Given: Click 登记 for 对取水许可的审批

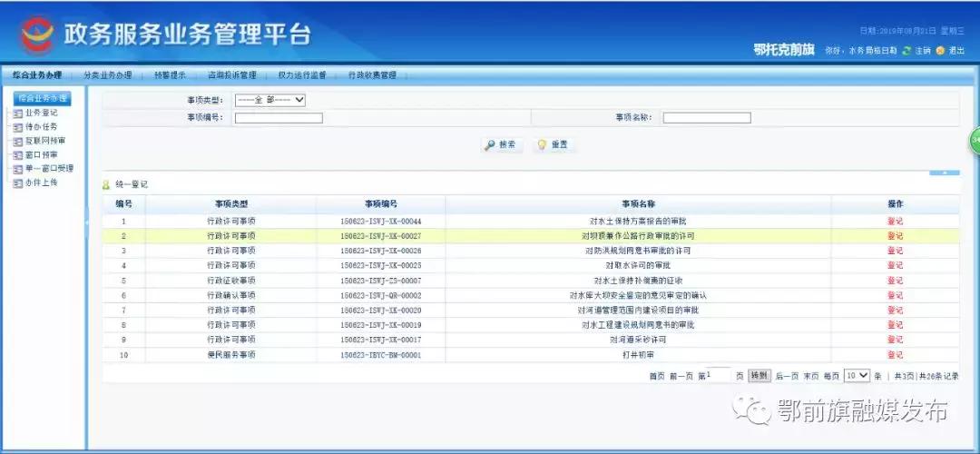Looking at the screenshot, I should point(895,266).
